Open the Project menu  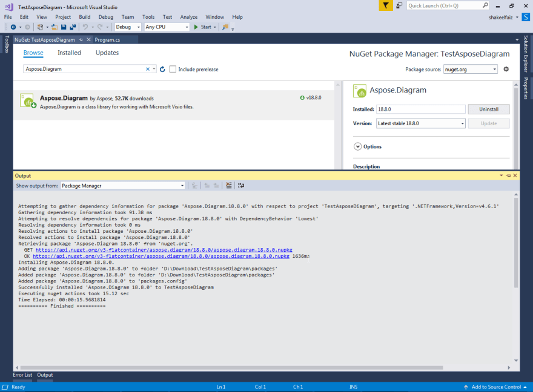click(x=63, y=17)
